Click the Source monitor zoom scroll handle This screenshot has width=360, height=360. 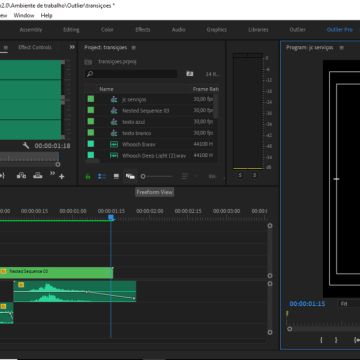click(x=58, y=164)
